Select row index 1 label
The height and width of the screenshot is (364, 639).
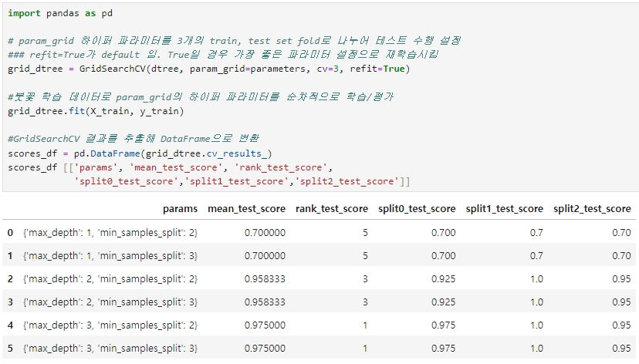click(x=10, y=256)
